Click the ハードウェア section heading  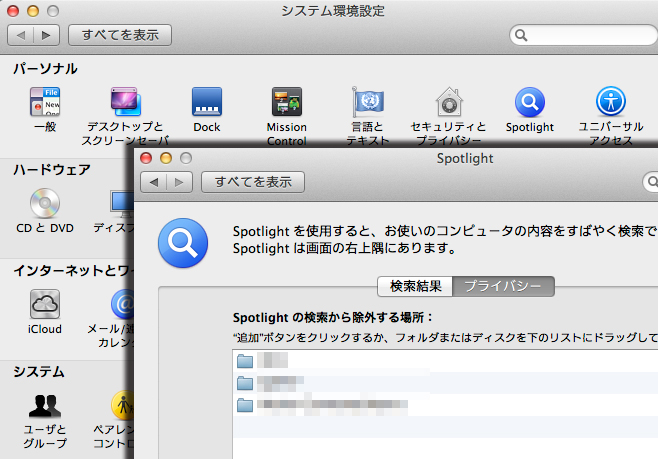pos(52,170)
